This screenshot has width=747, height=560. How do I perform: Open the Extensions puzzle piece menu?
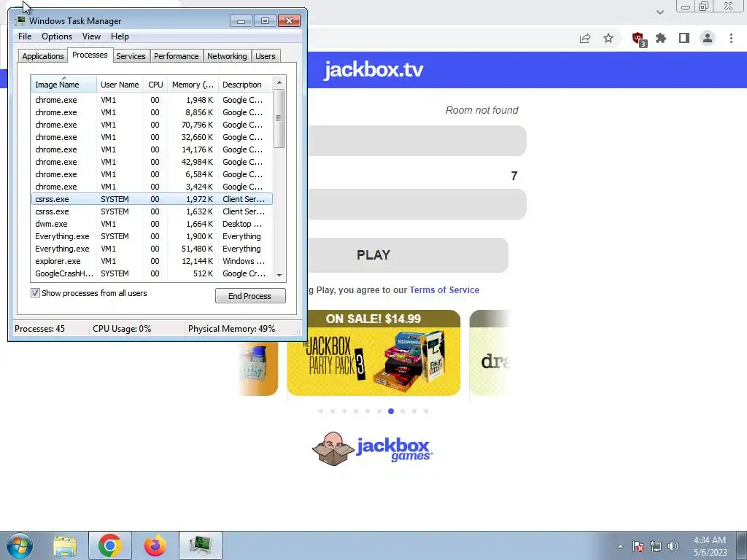(x=661, y=38)
